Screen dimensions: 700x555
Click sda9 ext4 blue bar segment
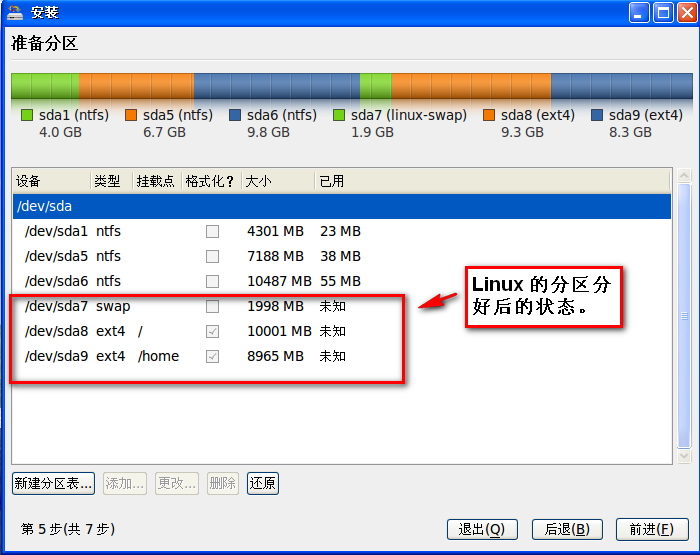pyautogui.click(x=622, y=86)
